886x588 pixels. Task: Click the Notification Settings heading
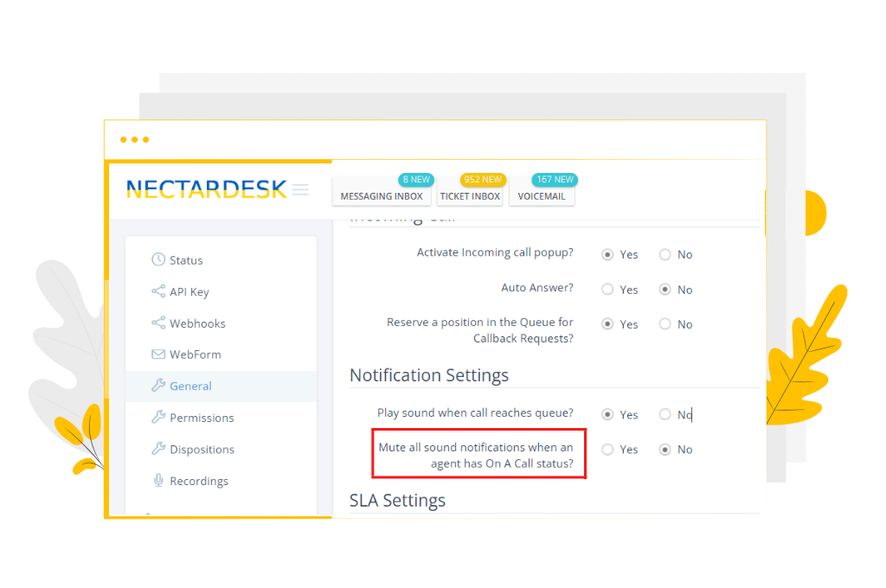pyautogui.click(x=429, y=375)
